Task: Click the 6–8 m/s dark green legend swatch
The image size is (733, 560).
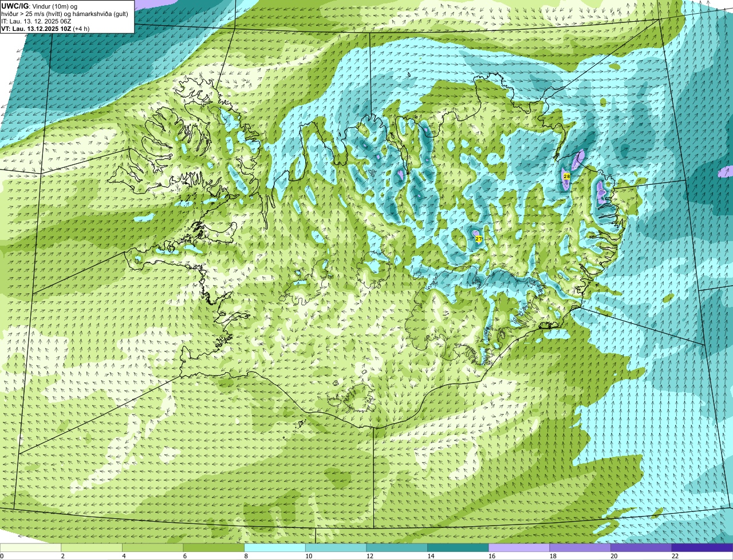Action: pos(214,547)
